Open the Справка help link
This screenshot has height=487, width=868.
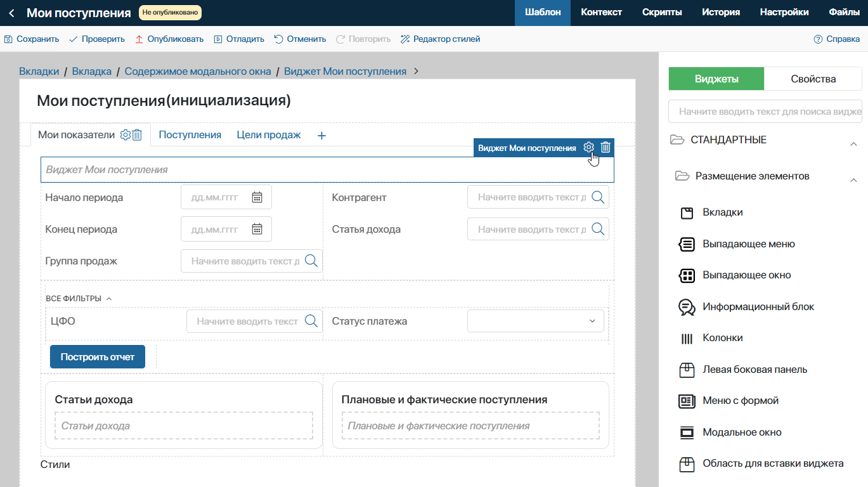836,39
